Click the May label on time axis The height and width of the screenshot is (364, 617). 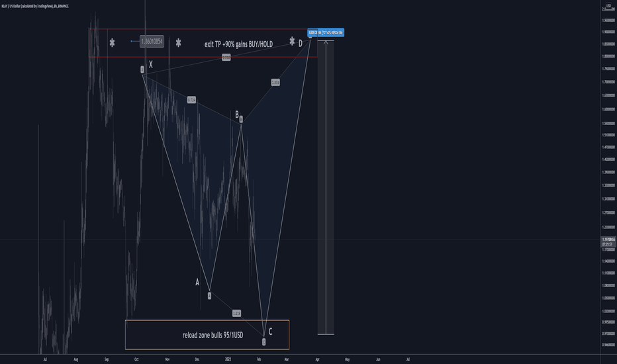tap(347, 359)
